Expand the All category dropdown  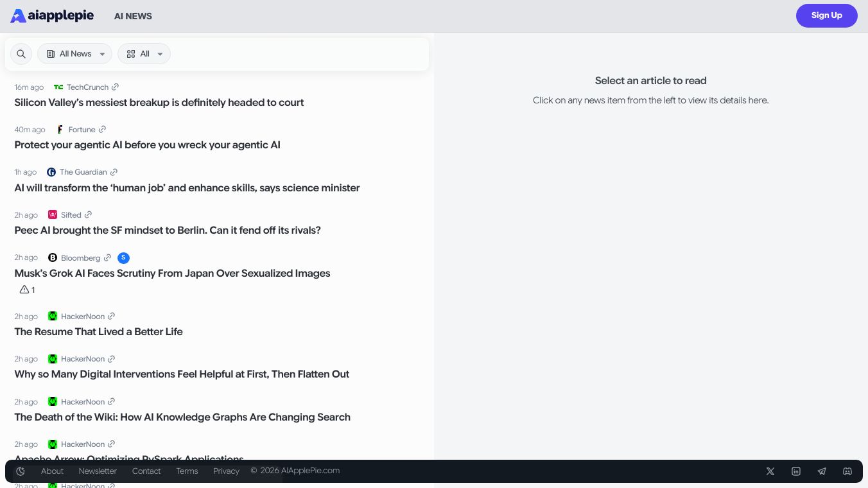click(x=144, y=54)
